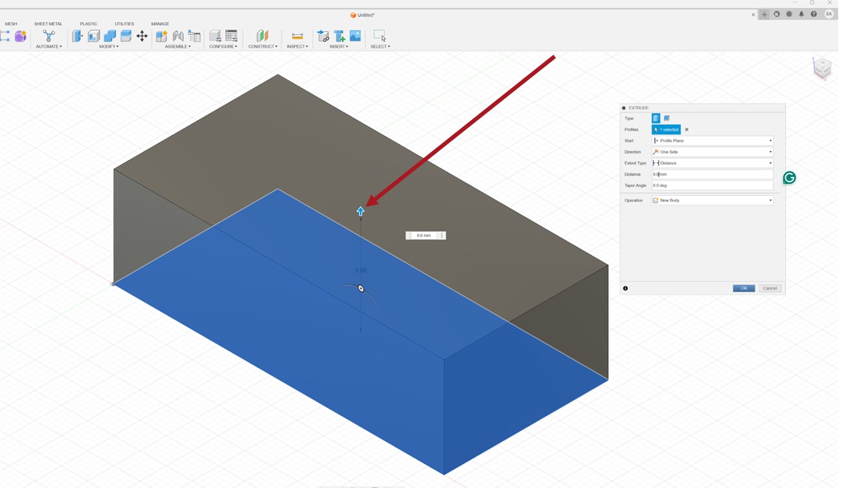Screen dimensions: 868x488
Task: Select the Move/Copy arrows tool
Action: 142,36
